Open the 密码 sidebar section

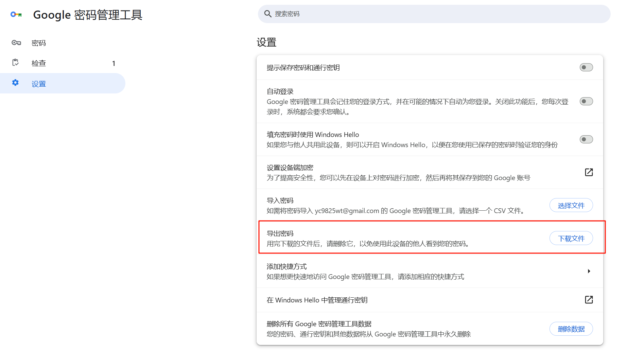pos(63,43)
